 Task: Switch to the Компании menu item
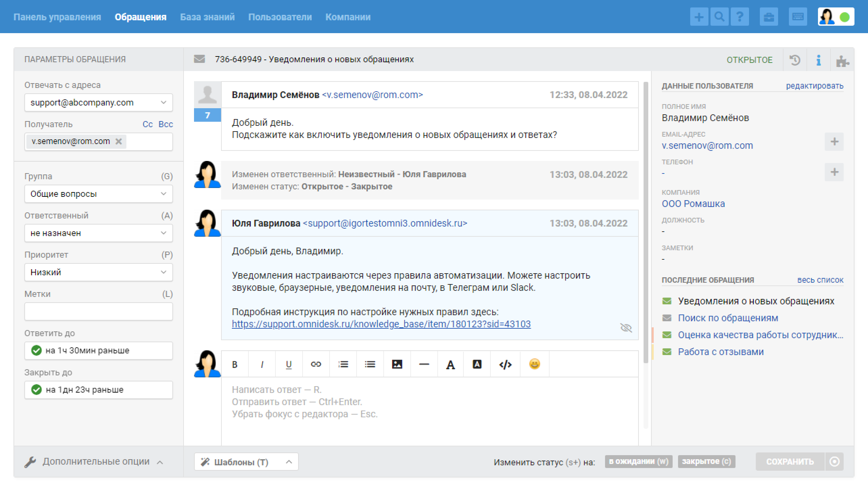point(348,17)
